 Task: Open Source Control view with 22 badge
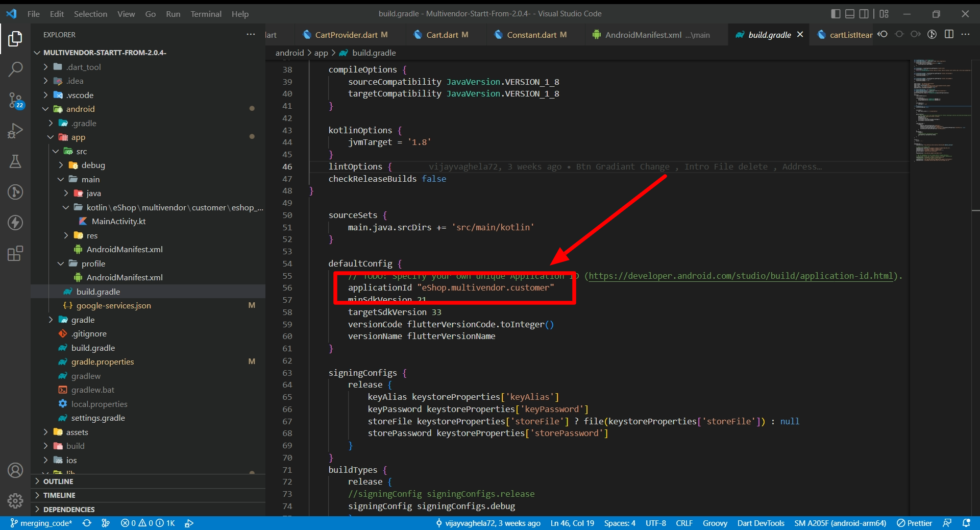[15, 100]
